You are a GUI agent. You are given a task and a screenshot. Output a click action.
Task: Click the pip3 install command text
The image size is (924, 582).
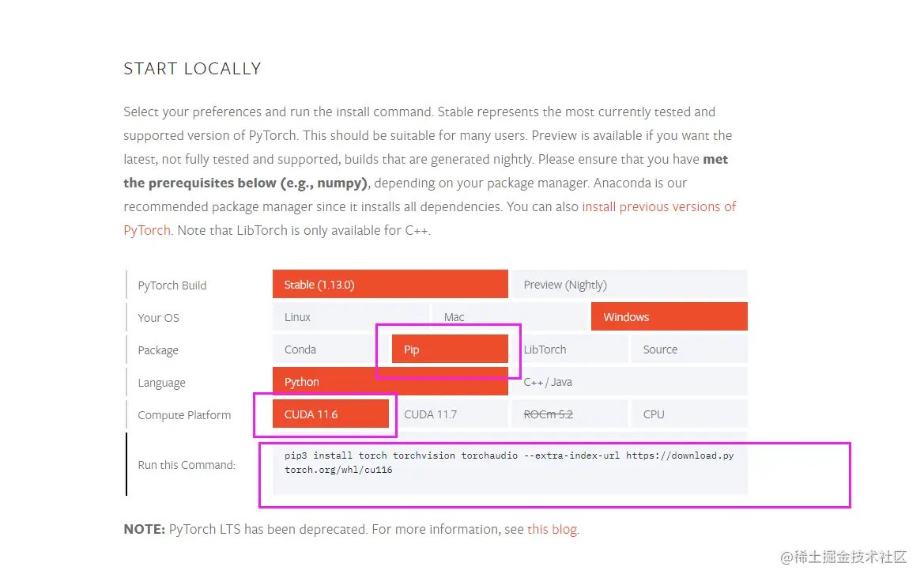point(509,463)
